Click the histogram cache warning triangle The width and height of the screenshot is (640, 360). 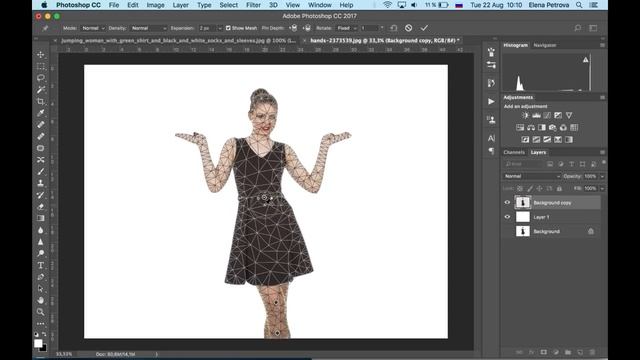coord(586,60)
